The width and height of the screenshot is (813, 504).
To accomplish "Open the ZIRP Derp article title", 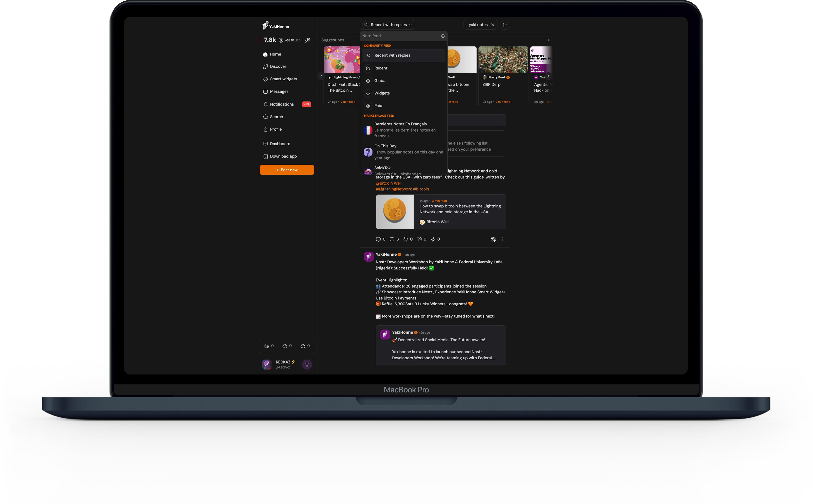I will [491, 85].
